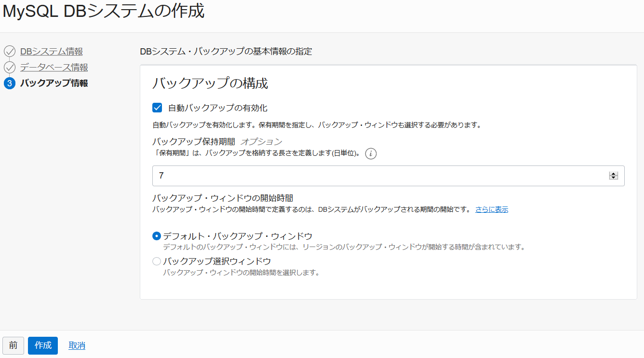Toggle backups via the 自動バックアップの有効化 label
Screen dimensions: 644x358
tap(218, 108)
